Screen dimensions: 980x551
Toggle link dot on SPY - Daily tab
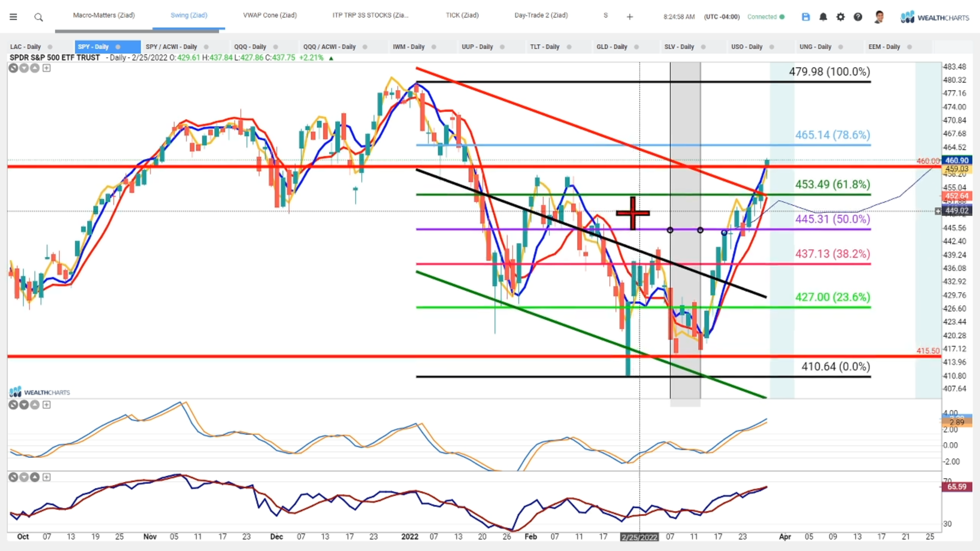pos(118,46)
